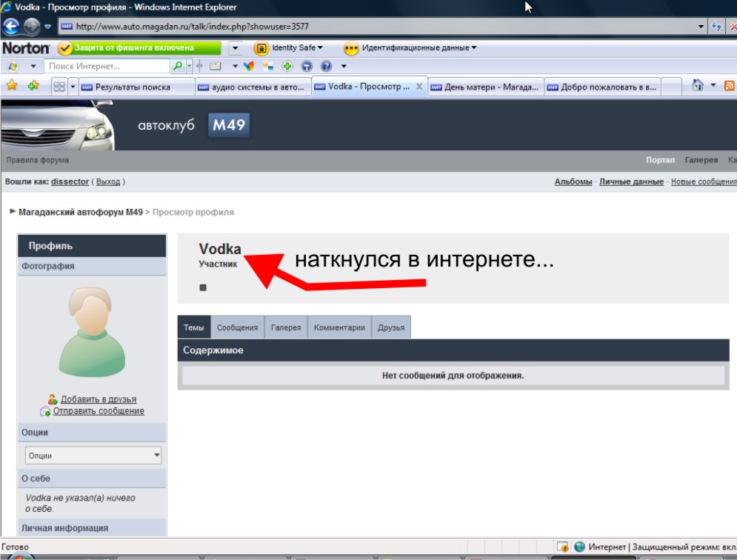This screenshot has width=737, height=560.
Task: Click the RSS feeds icon
Action: click(730, 86)
